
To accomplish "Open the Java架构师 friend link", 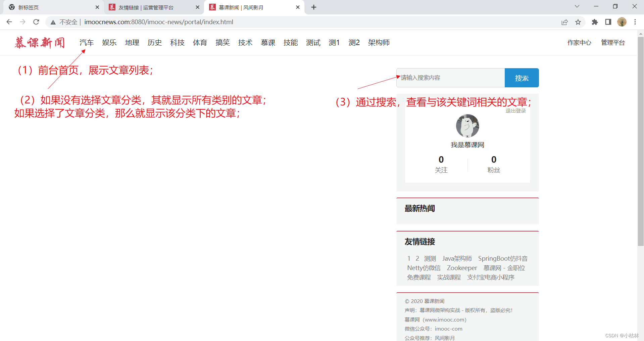I will coord(457,258).
